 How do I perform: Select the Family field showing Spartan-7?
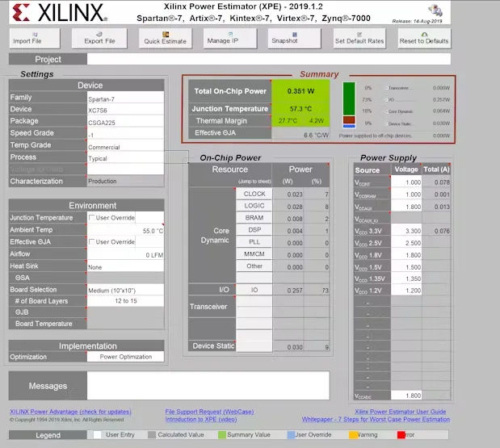[126, 98]
